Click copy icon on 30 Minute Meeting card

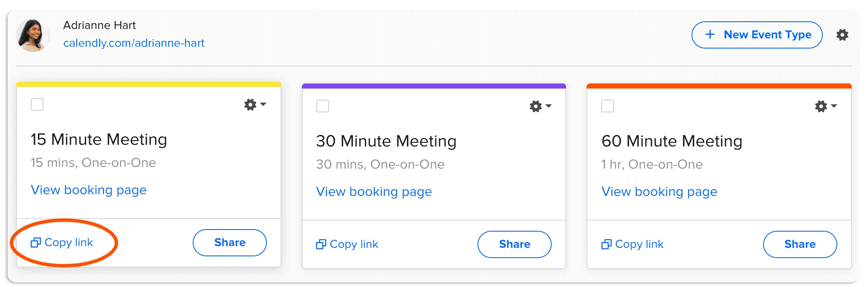tap(321, 244)
